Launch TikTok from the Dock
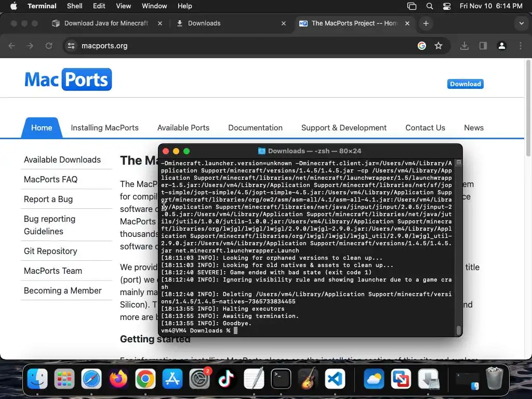 [x=227, y=379]
